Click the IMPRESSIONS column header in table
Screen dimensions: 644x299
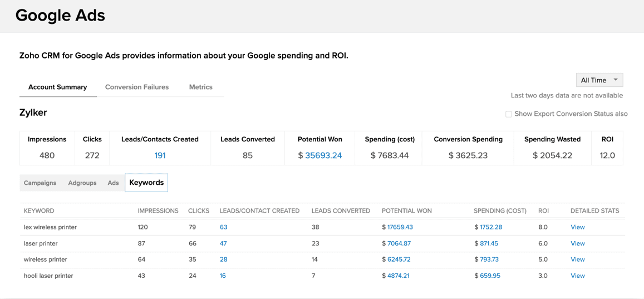[158, 210]
